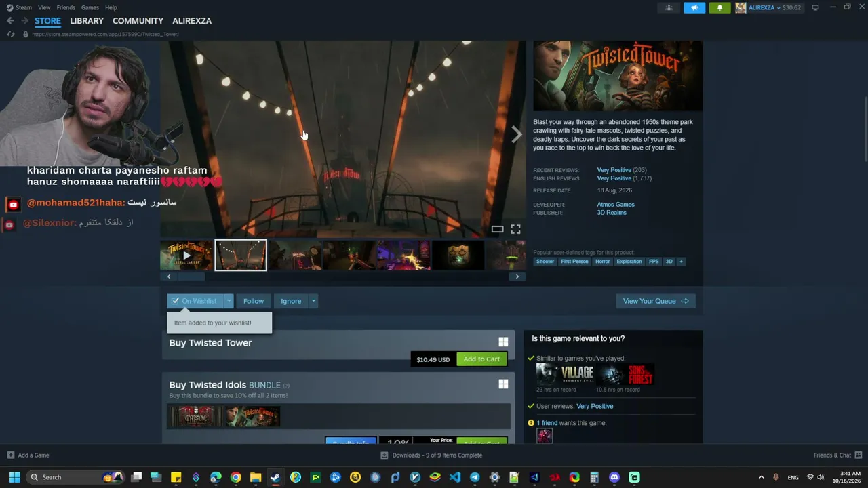The height and width of the screenshot is (488, 868).
Task: Expand the wishlist options dropdown arrow
Action: click(x=229, y=301)
